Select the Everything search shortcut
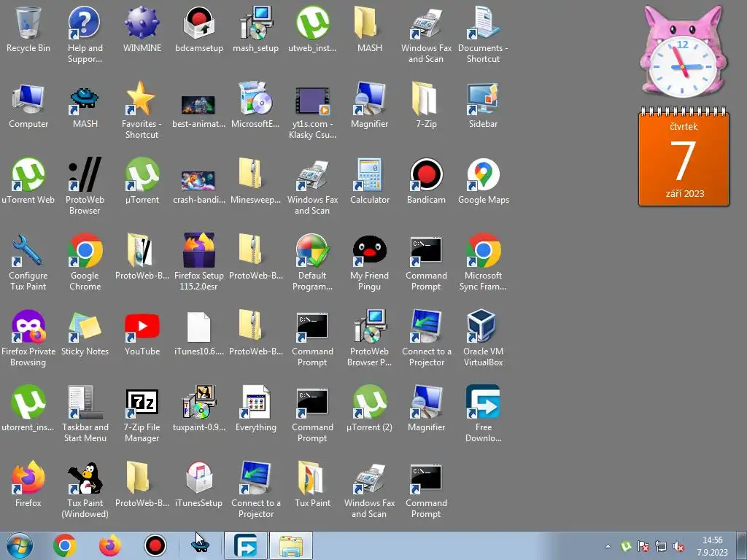The height and width of the screenshot is (560, 747). [256, 402]
